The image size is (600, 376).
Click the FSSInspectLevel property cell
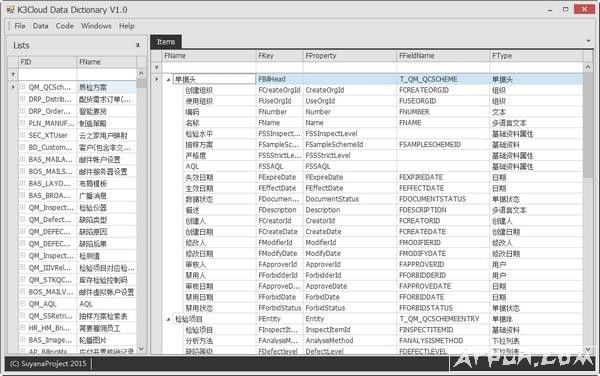[x=350, y=133]
